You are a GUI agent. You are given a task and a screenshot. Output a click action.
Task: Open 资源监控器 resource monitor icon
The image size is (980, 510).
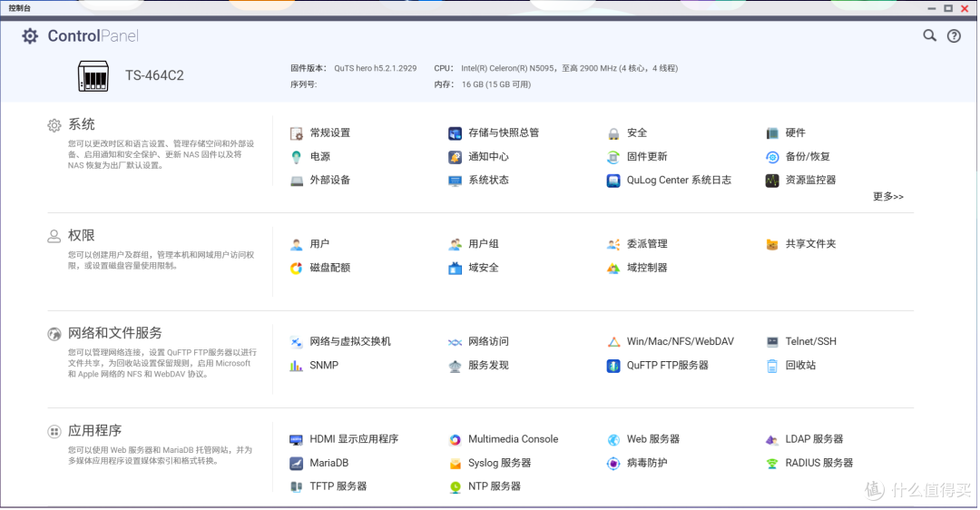pyautogui.click(x=772, y=181)
